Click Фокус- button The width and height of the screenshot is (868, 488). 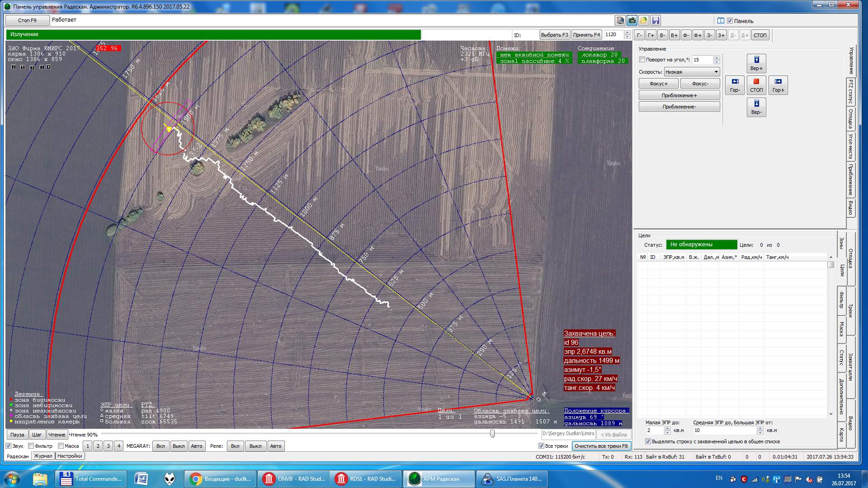(x=700, y=84)
